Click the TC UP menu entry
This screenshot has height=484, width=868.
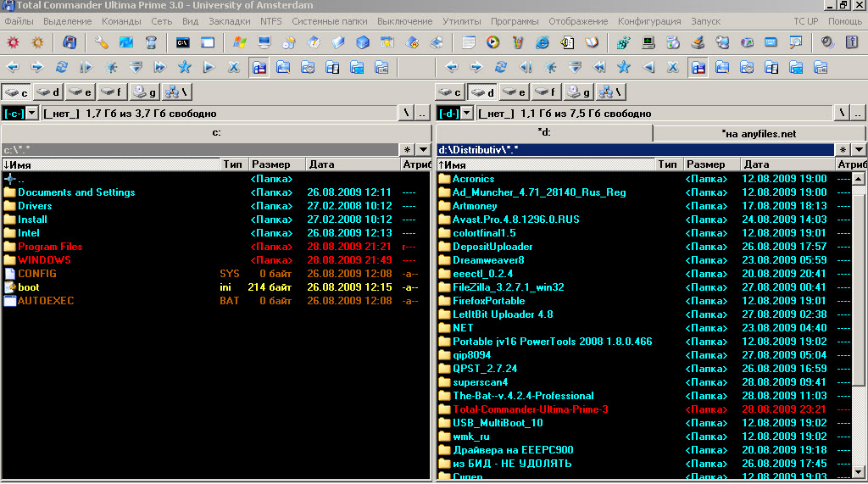click(x=805, y=21)
